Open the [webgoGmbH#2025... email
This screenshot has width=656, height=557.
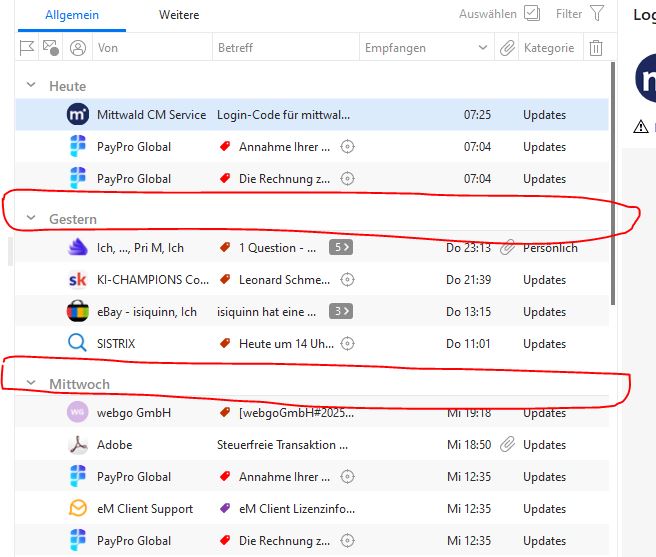click(297, 413)
